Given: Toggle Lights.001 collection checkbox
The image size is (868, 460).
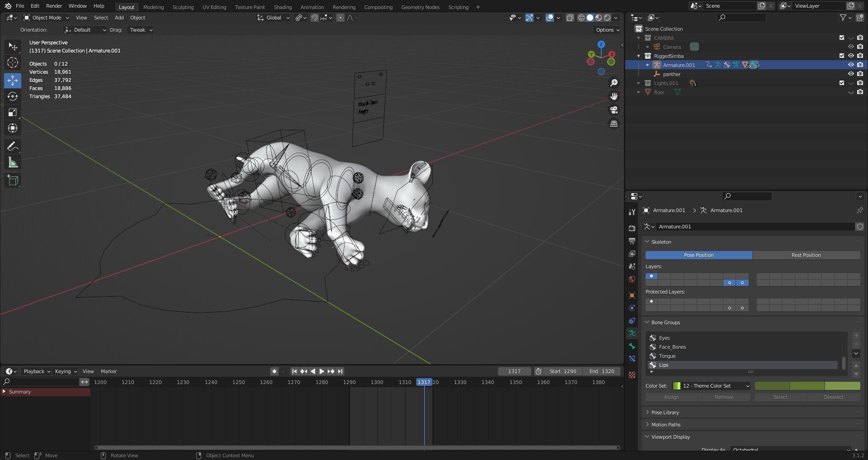Looking at the screenshot, I should [842, 83].
